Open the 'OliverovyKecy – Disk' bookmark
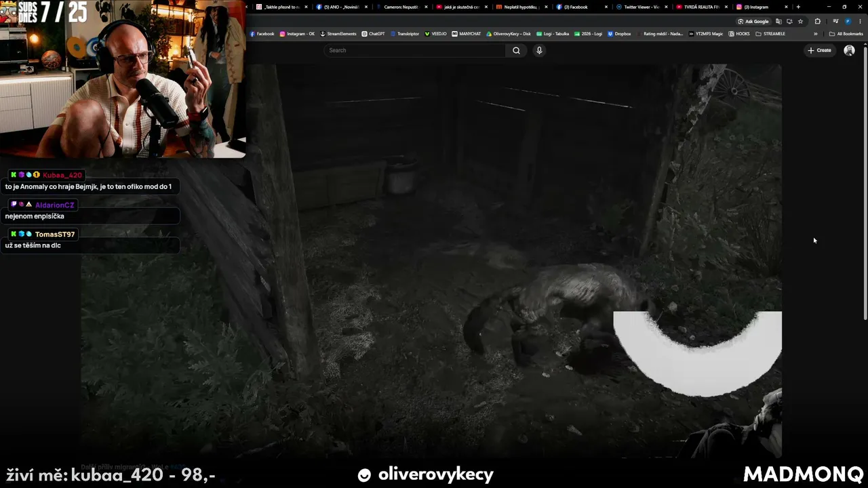868x488 pixels. point(509,34)
